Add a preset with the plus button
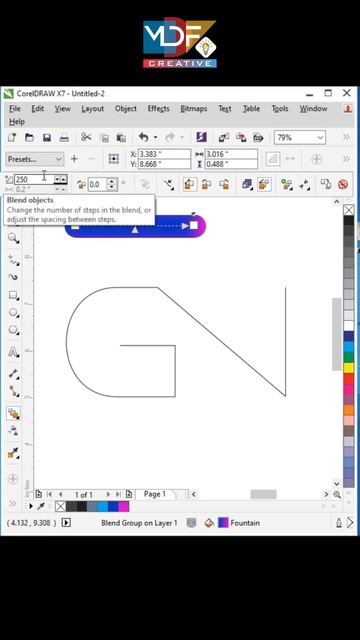Screen dimensions: 360x640 pos(74,159)
